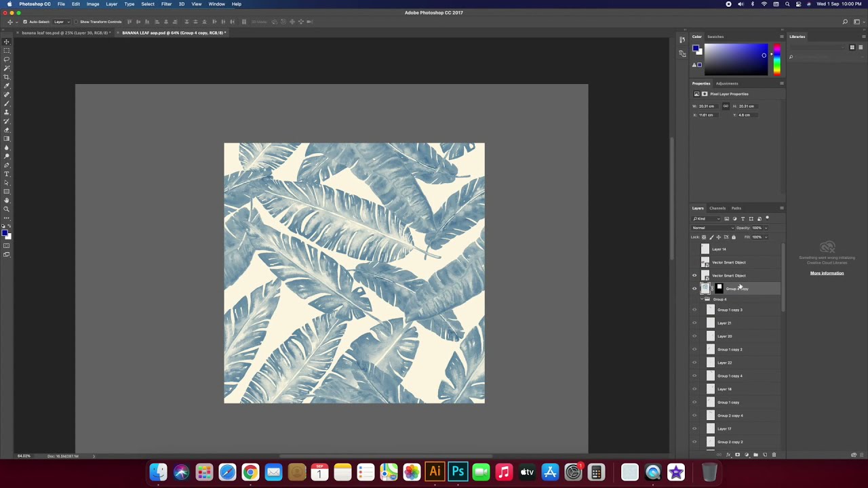
Task: Select the History Brush tool
Action: (x=7, y=121)
